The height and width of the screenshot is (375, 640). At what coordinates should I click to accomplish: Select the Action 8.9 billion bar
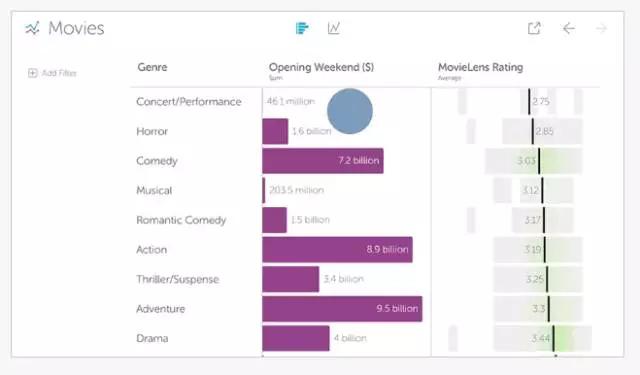338,249
